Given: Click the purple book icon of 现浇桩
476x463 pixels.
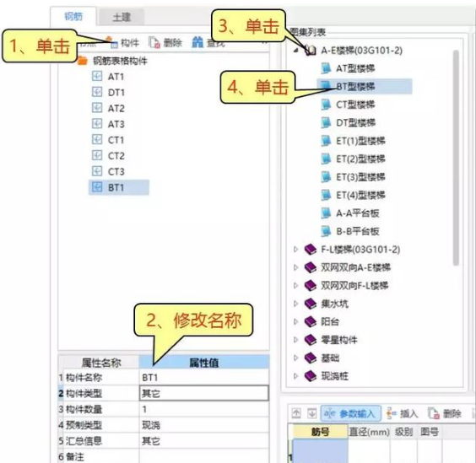Looking at the screenshot, I should [x=311, y=376].
